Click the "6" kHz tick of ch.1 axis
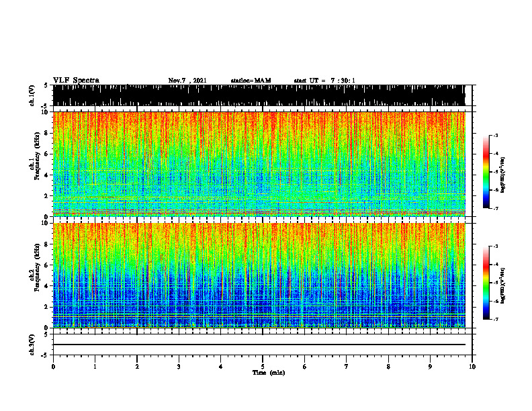The image size is (532, 411). pos(47,154)
